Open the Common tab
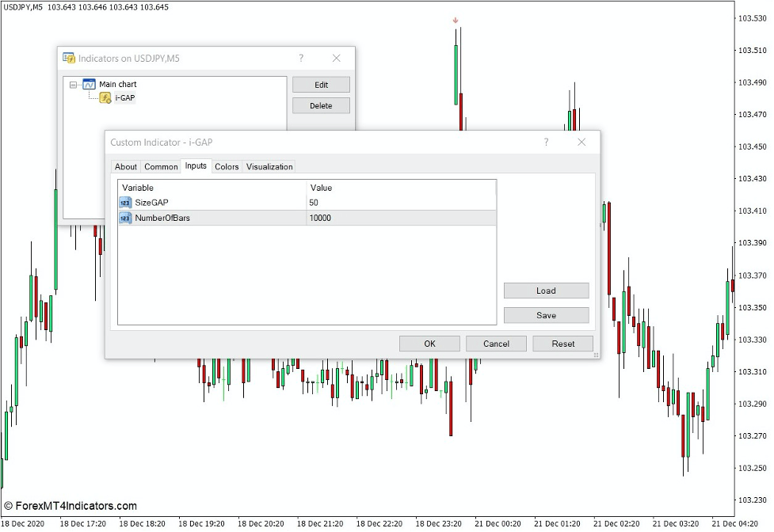Screen dimensions: 774x532 coord(161,166)
